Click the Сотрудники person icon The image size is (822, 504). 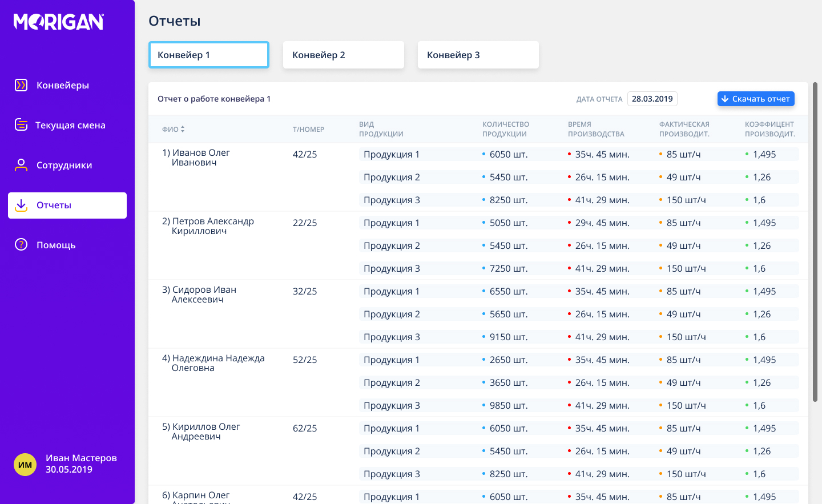pyautogui.click(x=21, y=165)
